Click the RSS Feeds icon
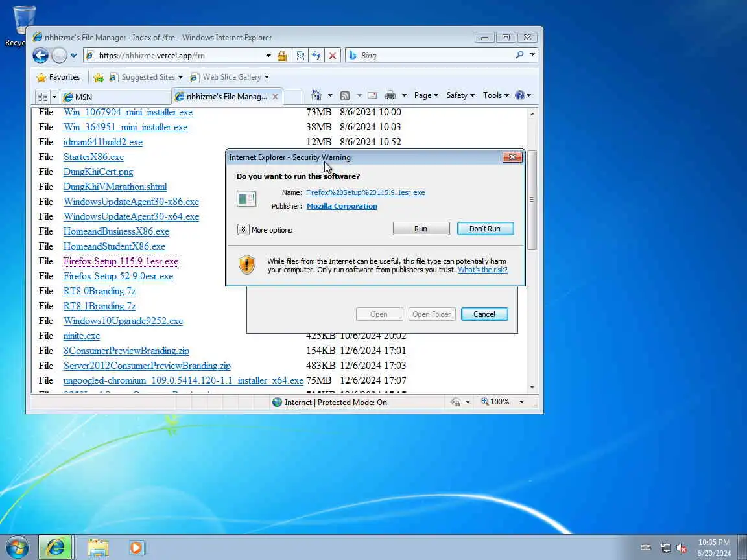Viewport: 747px width, 560px height. click(345, 96)
